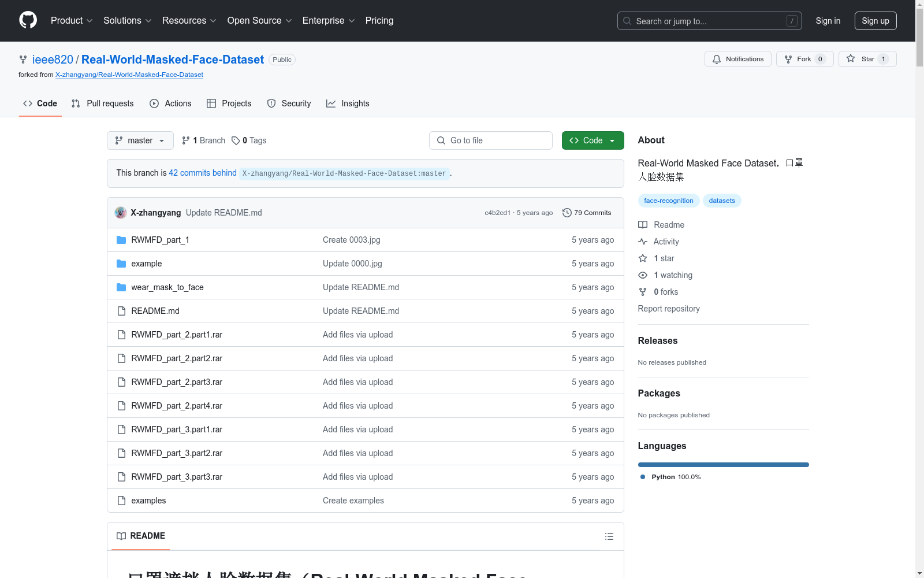View the 0 Tags list

(249, 140)
